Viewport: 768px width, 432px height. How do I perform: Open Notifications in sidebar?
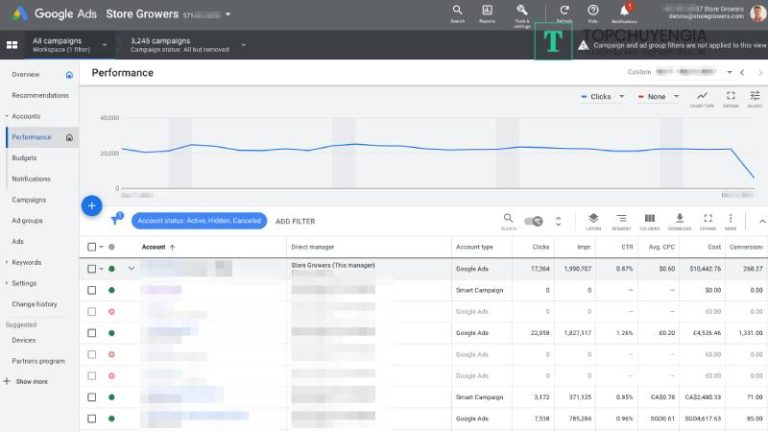tap(31, 179)
